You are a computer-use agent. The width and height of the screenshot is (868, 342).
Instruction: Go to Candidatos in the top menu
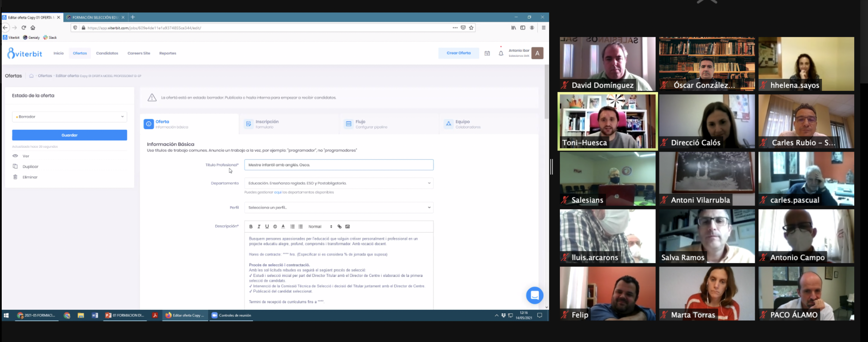[x=107, y=53]
